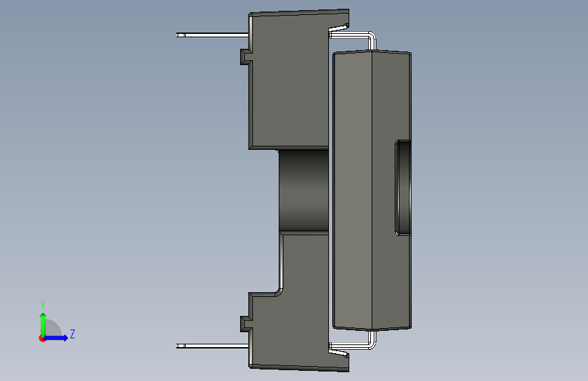This screenshot has width=588, height=381.
Task: Click the gray quarter-circle plane in the triad
Action: tap(53, 328)
